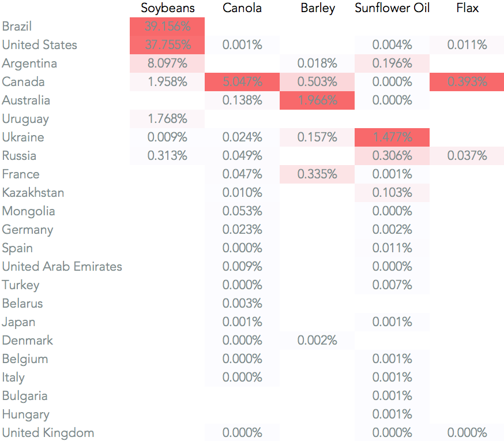
Task: Select Canada's 5.047% Canola cell
Action: pyautogui.click(x=242, y=82)
